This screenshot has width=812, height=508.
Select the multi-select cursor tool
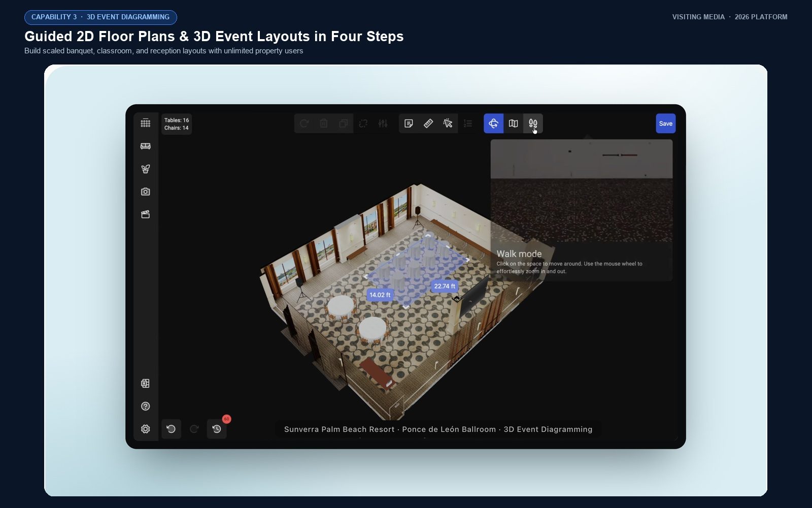448,123
